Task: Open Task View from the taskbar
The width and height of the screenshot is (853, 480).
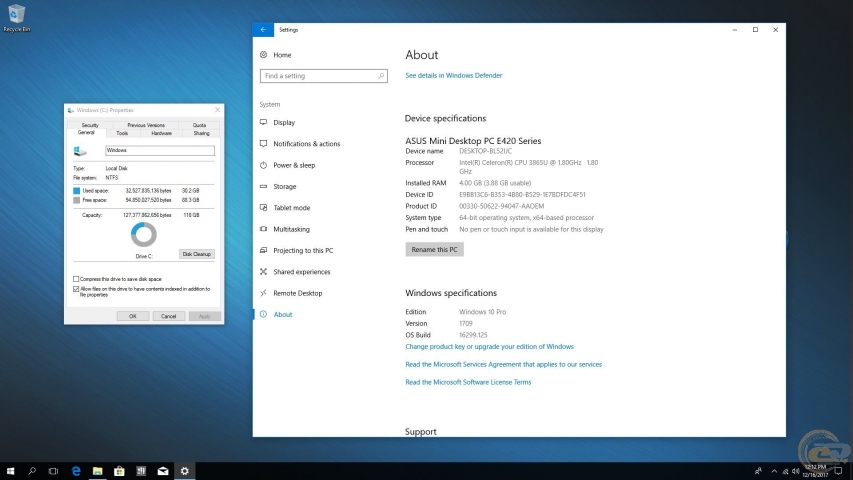Action: coord(53,471)
